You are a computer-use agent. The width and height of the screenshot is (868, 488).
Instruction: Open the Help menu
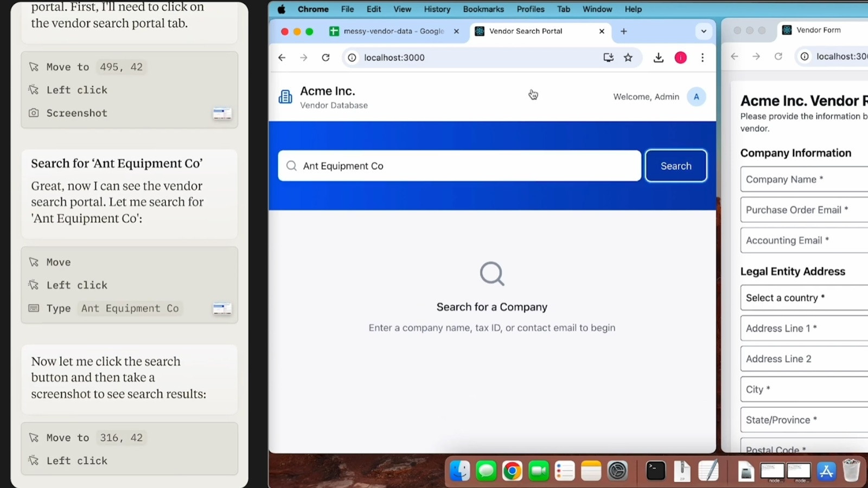(x=633, y=9)
